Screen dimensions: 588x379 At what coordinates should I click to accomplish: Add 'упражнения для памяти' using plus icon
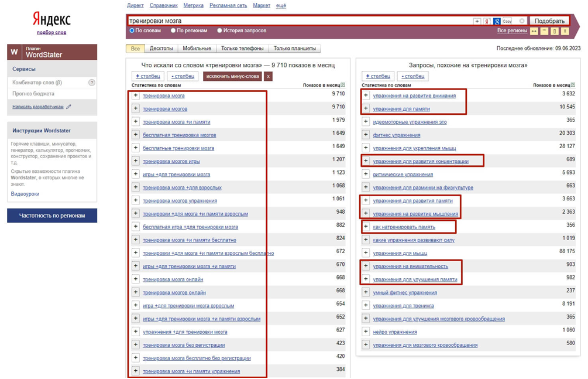point(366,108)
